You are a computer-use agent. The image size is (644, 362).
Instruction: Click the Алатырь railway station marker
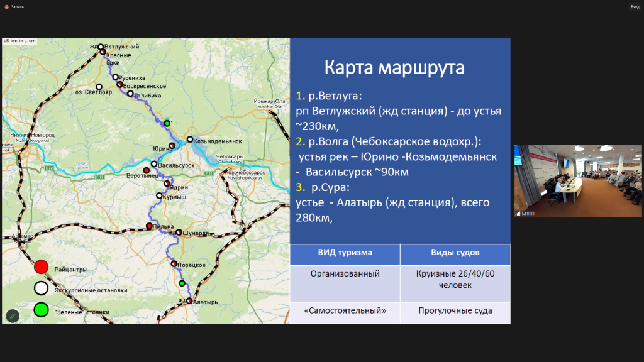point(189,301)
